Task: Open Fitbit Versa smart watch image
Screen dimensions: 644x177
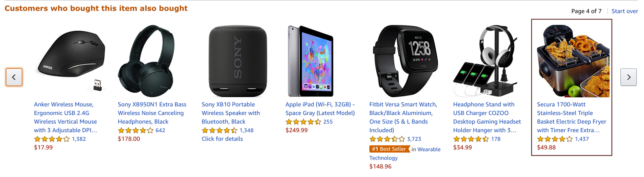Action: click(x=405, y=60)
